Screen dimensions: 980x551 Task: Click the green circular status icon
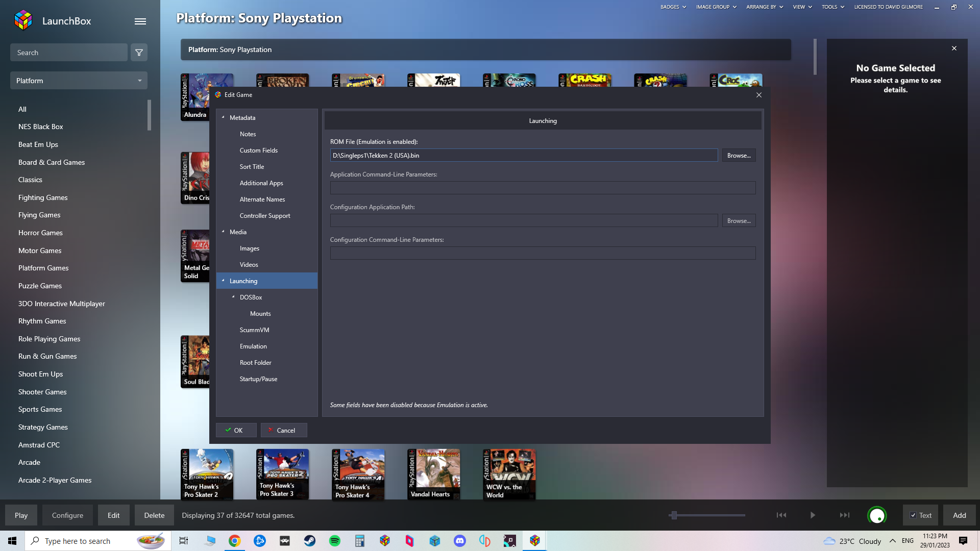point(877,516)
